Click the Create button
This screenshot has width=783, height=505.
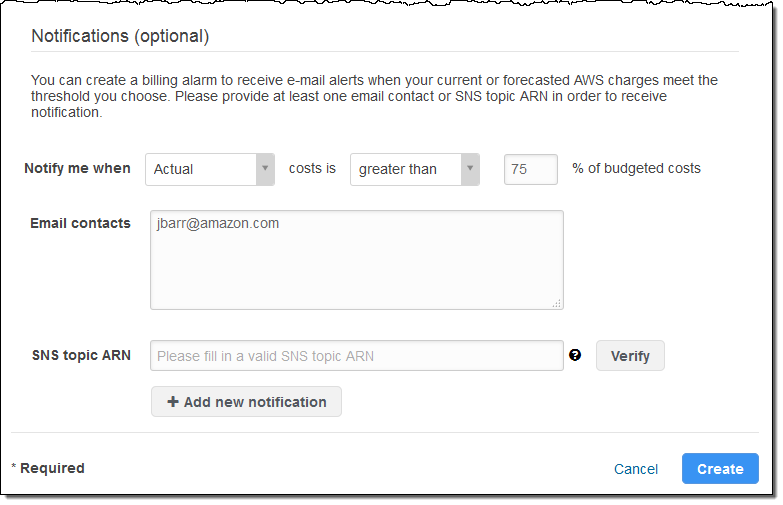tap(720, 468)
